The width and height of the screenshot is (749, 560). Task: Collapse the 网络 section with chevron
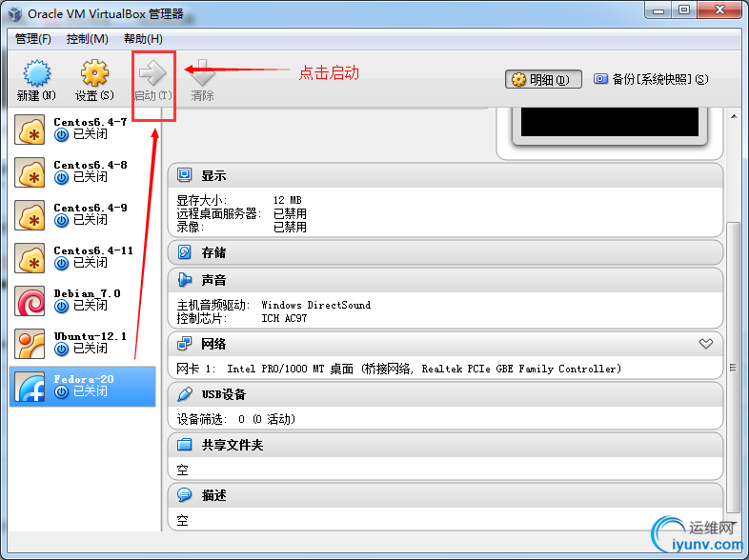(x=706, y=343)
